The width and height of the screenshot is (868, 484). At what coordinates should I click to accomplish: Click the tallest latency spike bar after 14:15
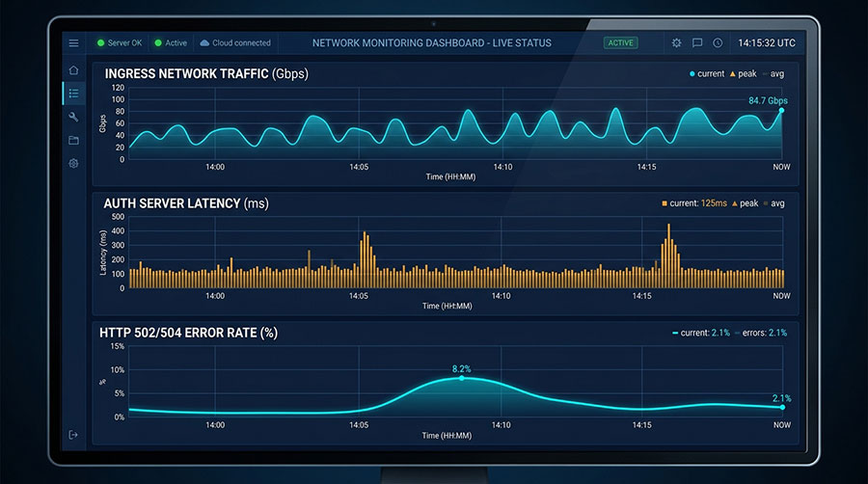[668, 255]
